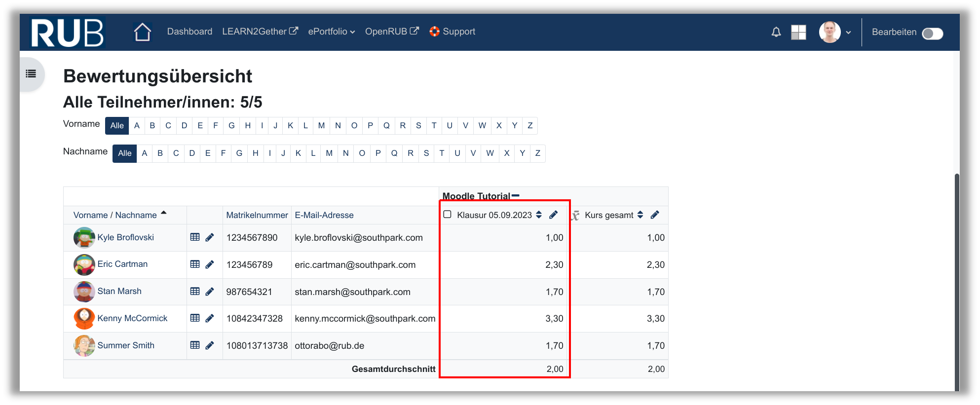Click the page's vertical scrollbar
This screenshot has width=980, height=405.
[x=957, y=281]
